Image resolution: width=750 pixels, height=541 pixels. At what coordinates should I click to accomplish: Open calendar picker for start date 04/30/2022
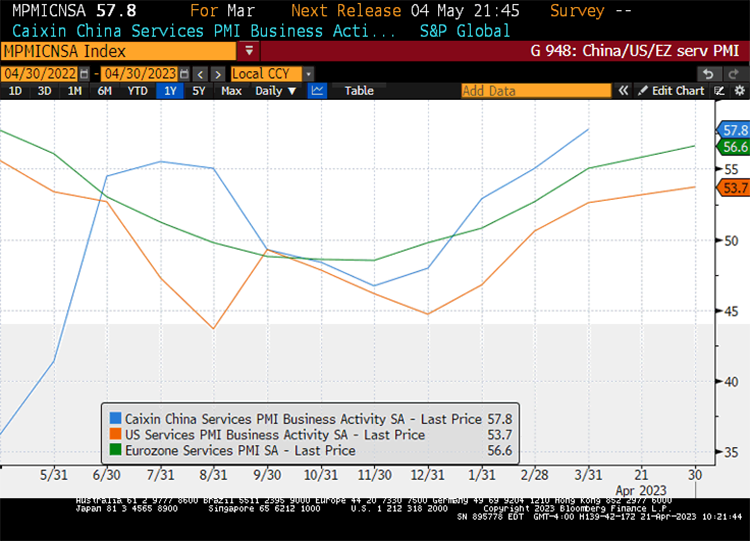pos(84,74)
